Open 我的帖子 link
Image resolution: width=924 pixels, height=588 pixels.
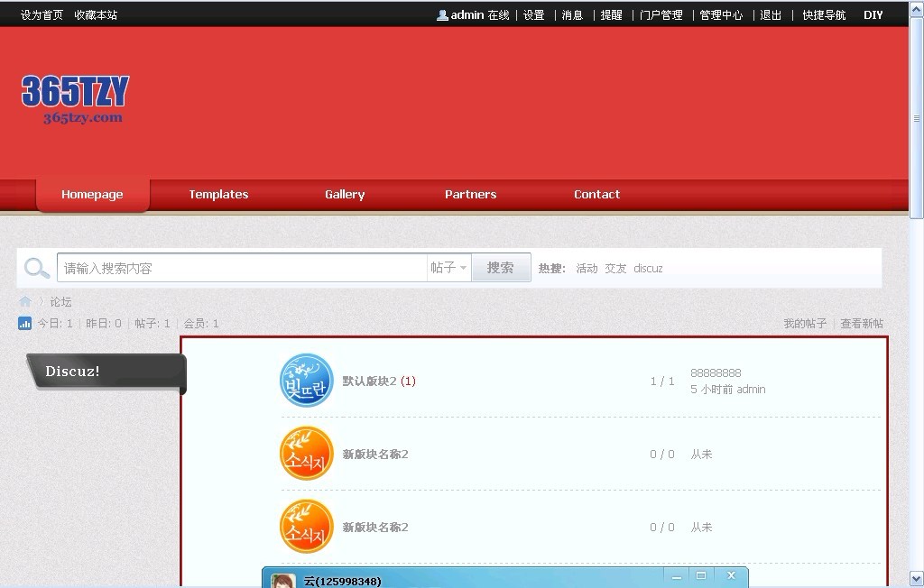[x=805, y=324]
